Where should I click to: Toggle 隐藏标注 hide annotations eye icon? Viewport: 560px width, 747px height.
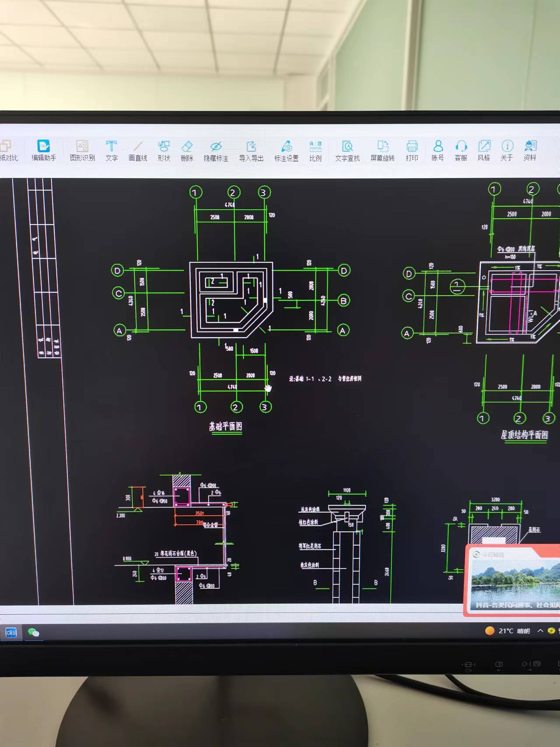pyautogui.click(x=216, y=151)
